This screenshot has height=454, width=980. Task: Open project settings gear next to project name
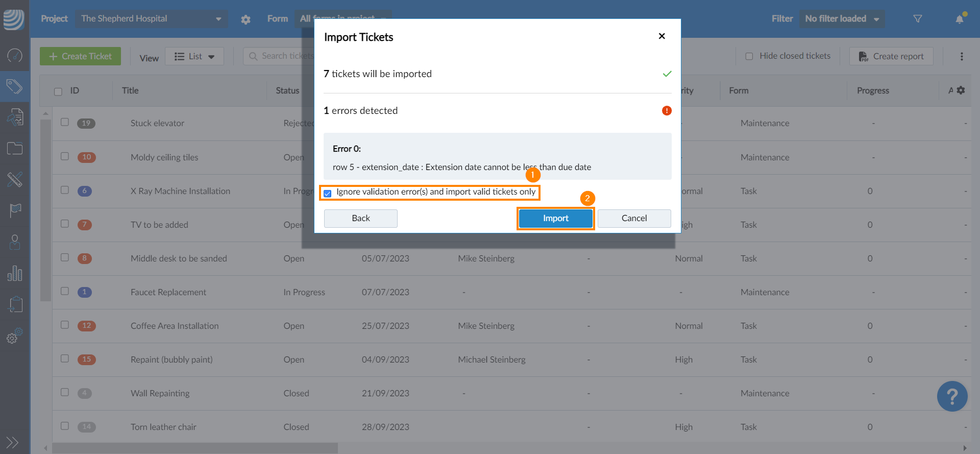point(246,19)
